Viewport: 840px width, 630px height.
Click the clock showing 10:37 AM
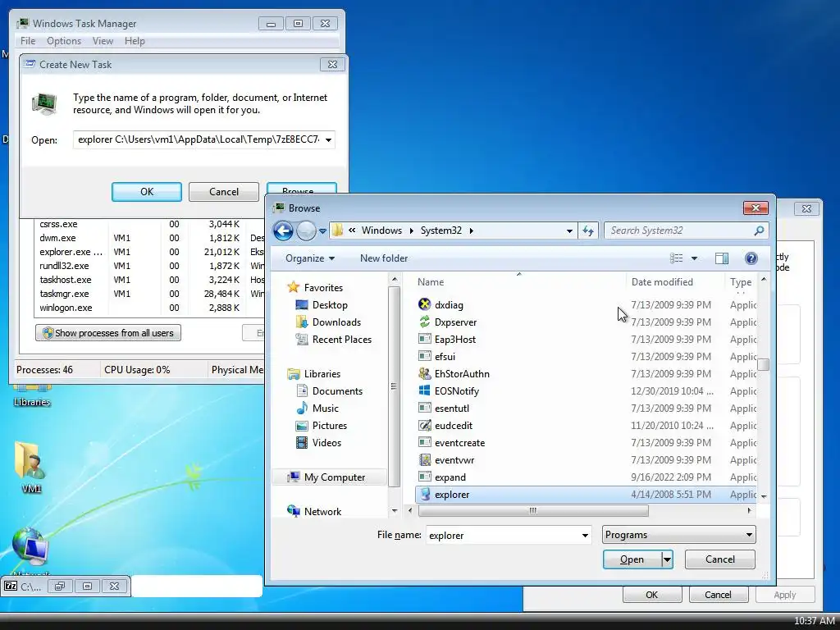[814, 621]
